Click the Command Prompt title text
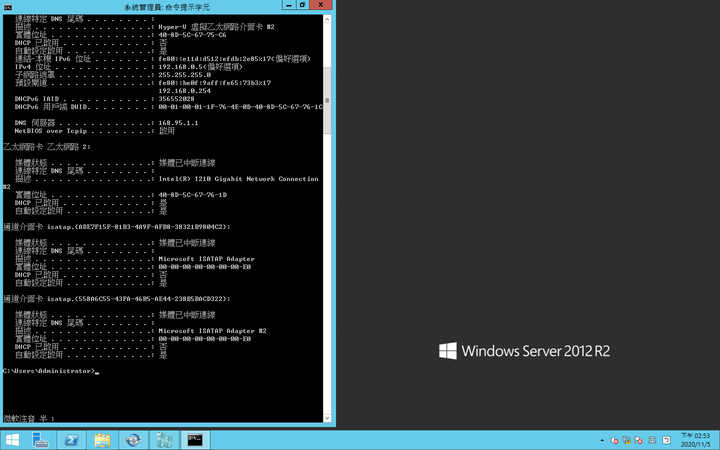The image size is (720, 450). tap(167, 7)
